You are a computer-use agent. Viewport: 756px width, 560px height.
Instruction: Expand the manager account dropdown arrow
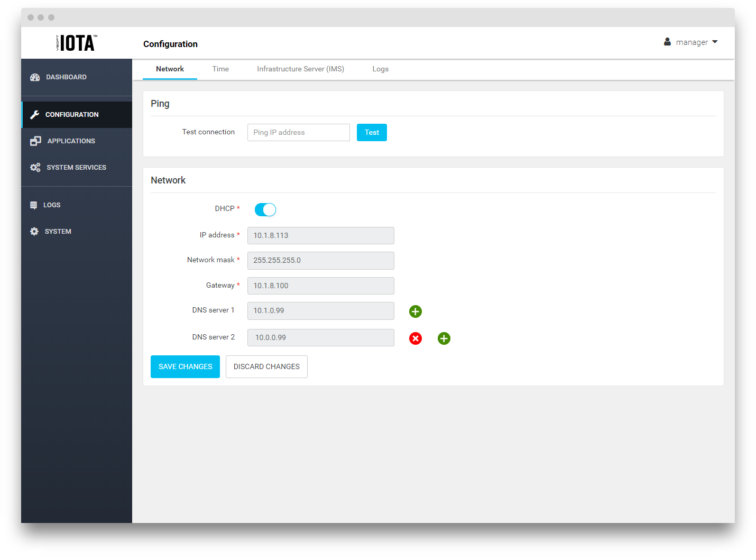pyautogui.click(x=715, y=42)
